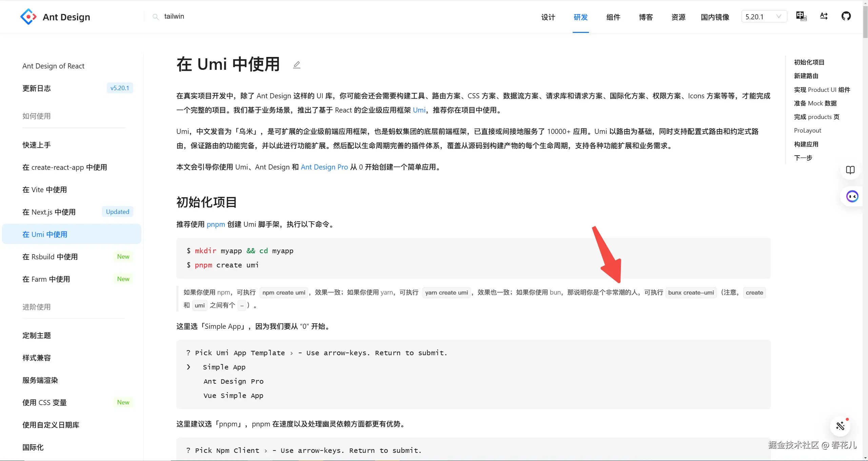Viewport: 868px width, 461px height.
Task: Open reading mode with the book icon
Action: [x=851, y=170]
